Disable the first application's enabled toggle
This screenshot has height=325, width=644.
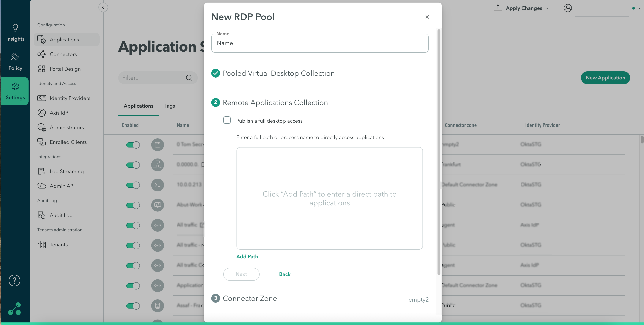[x=133, y=145]
